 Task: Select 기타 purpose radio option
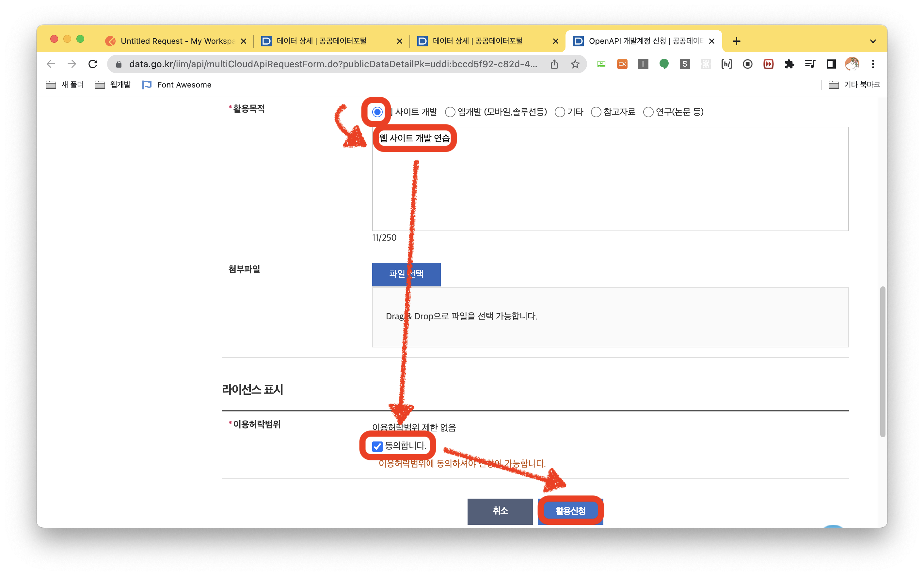coord(560,112)
